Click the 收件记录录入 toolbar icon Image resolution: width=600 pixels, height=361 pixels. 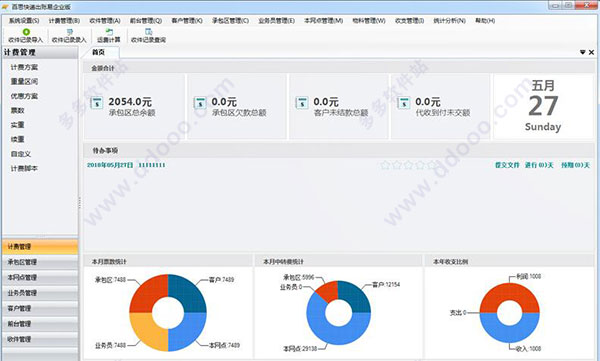pyautogui.click(x=69, y=32)
